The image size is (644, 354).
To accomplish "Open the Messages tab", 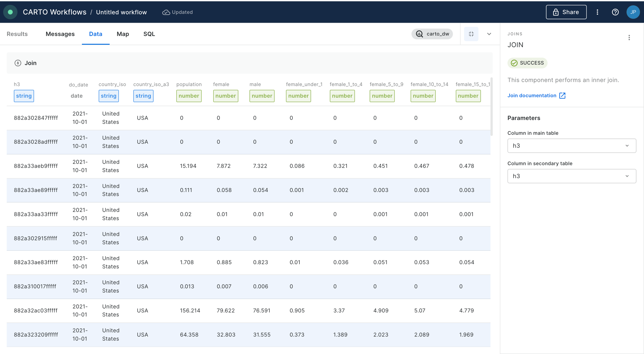I will 60,34.
